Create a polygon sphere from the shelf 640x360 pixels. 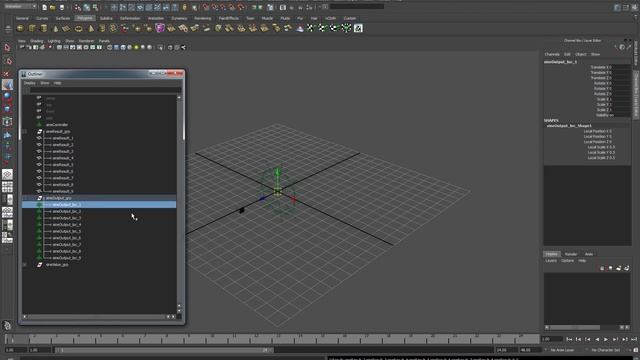20,28
